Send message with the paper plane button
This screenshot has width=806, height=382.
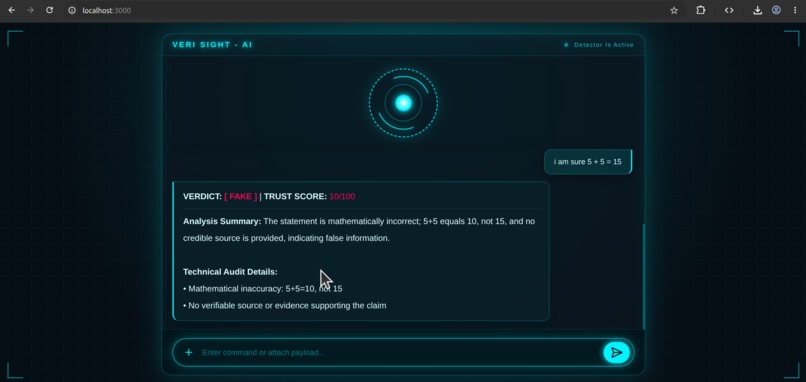point(616,353)
